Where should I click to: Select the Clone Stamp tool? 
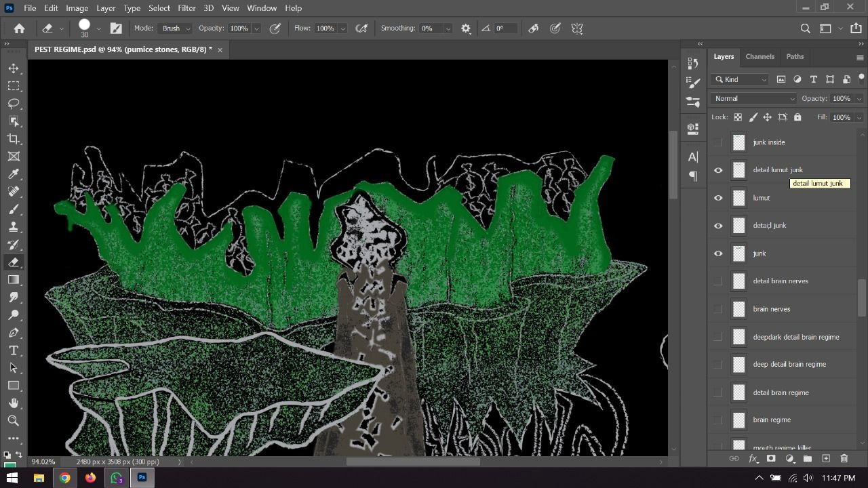(x=13, y=227)
